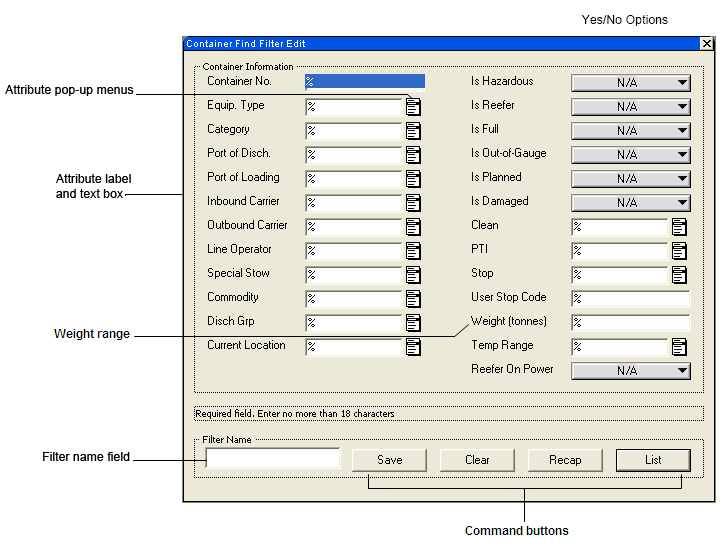Click the Inbound Carrier text box
The height and width of the screenshot is (547, 724).
(x=354, y=203)
